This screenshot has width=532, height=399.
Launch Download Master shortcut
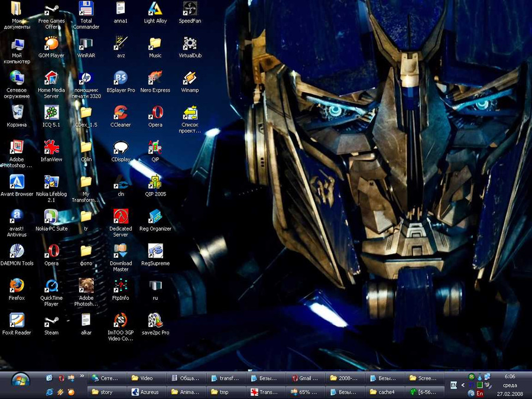(121, 258)
